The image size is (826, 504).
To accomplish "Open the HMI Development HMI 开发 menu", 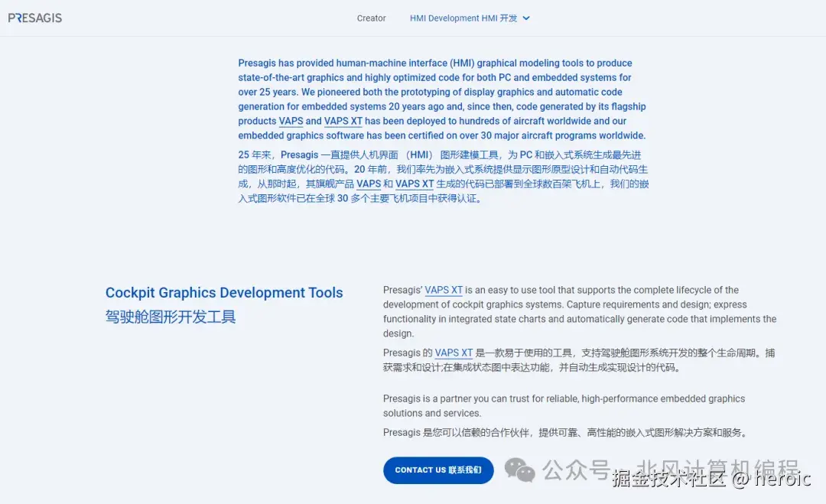I will click(463, 18).
